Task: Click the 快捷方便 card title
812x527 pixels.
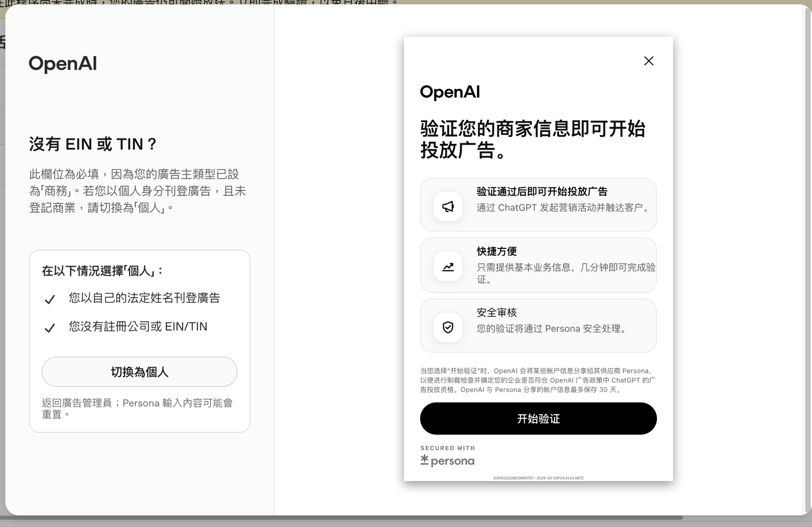Action: coord(497,251)
